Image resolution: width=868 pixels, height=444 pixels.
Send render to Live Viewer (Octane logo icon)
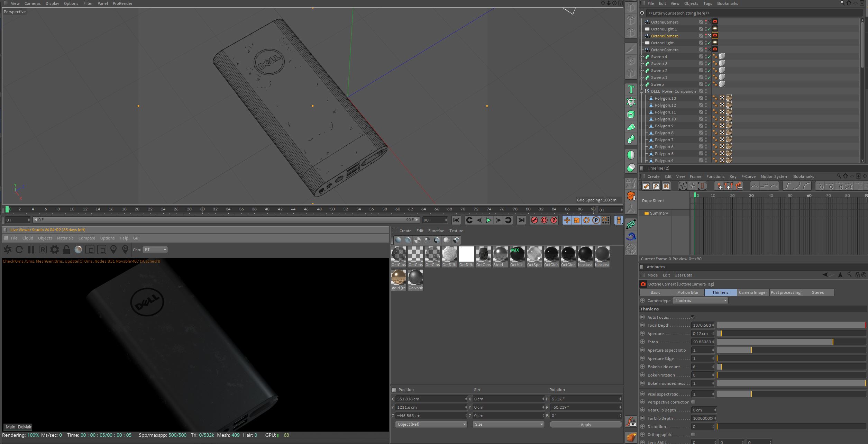pos(8,250)
